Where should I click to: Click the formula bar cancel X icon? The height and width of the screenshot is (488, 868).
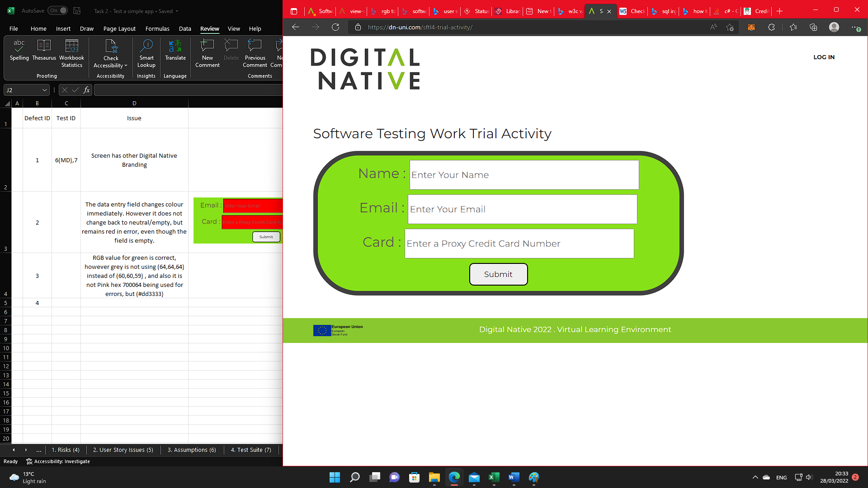click(65, 90)
